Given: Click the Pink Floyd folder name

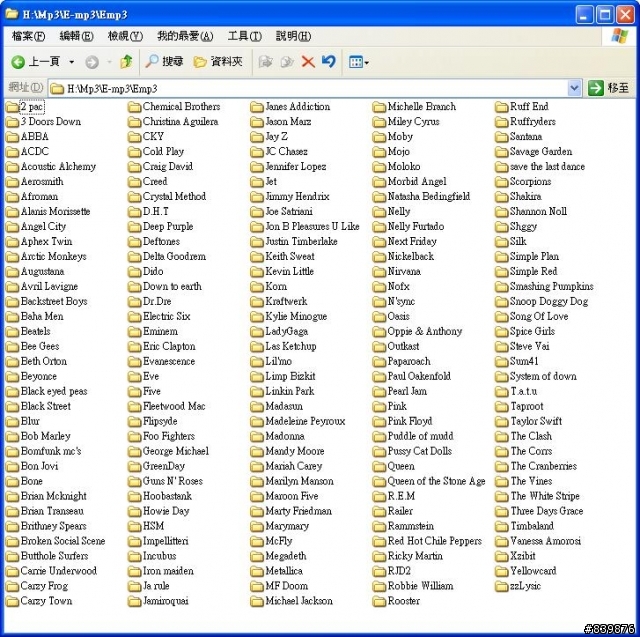Looking at the screenshot, I should tap(410, 421).
